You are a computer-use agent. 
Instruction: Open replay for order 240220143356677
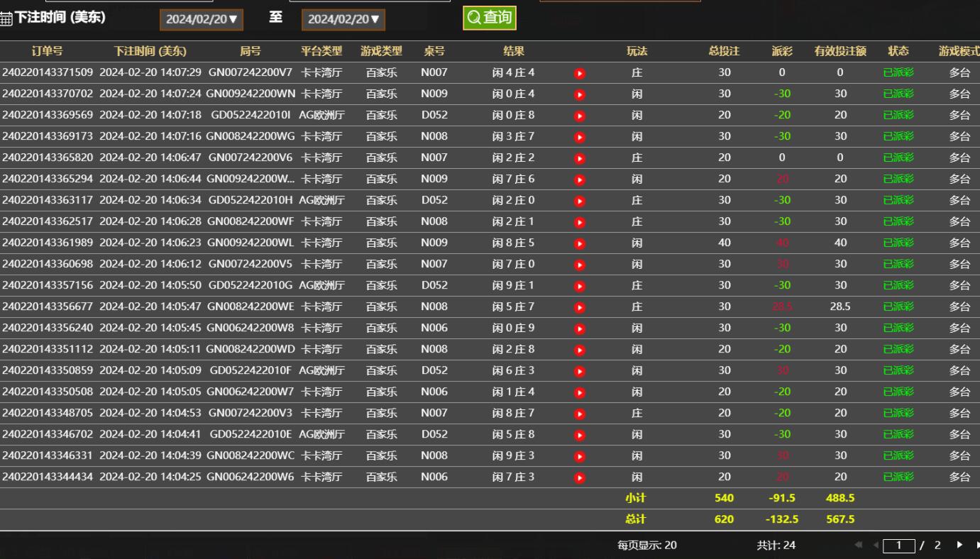580,307
